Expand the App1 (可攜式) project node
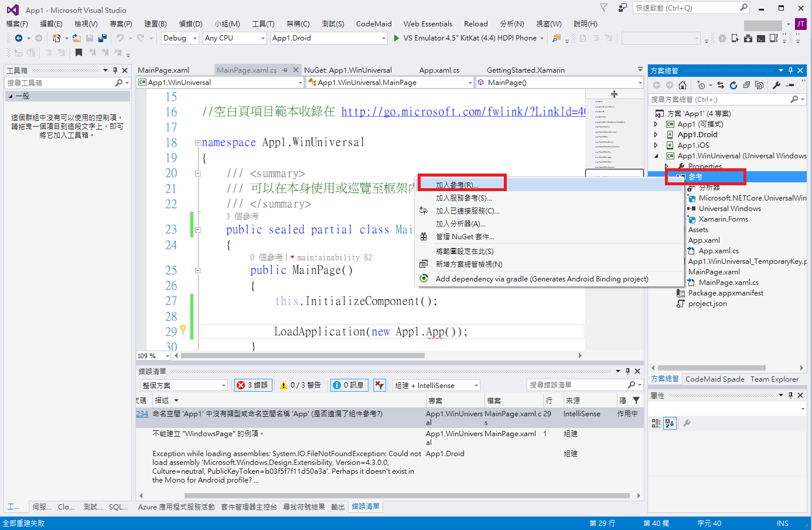Viewport: 812px width, 530px height. (656, 124)
